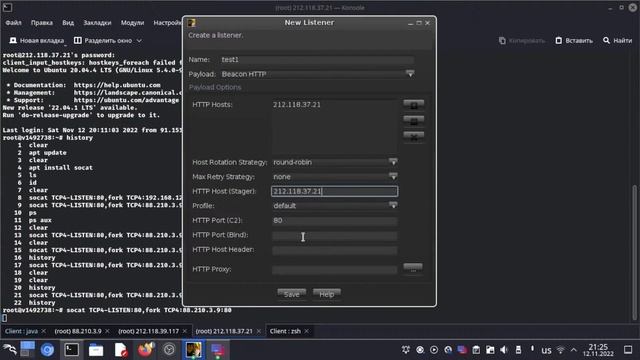
Task: Click the HTTP Port (C2) field
Action: pos(334,220)
